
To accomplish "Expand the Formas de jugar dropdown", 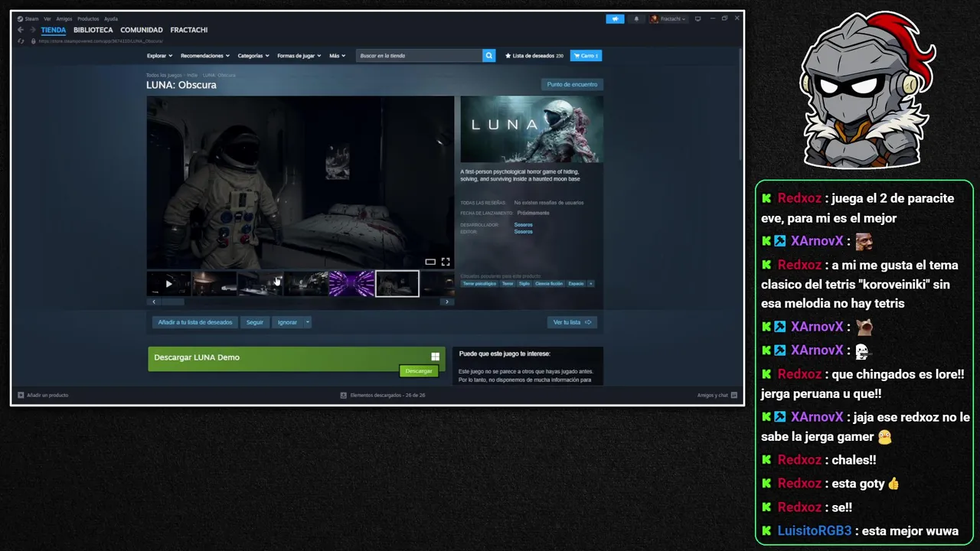I will click(299, 56).
